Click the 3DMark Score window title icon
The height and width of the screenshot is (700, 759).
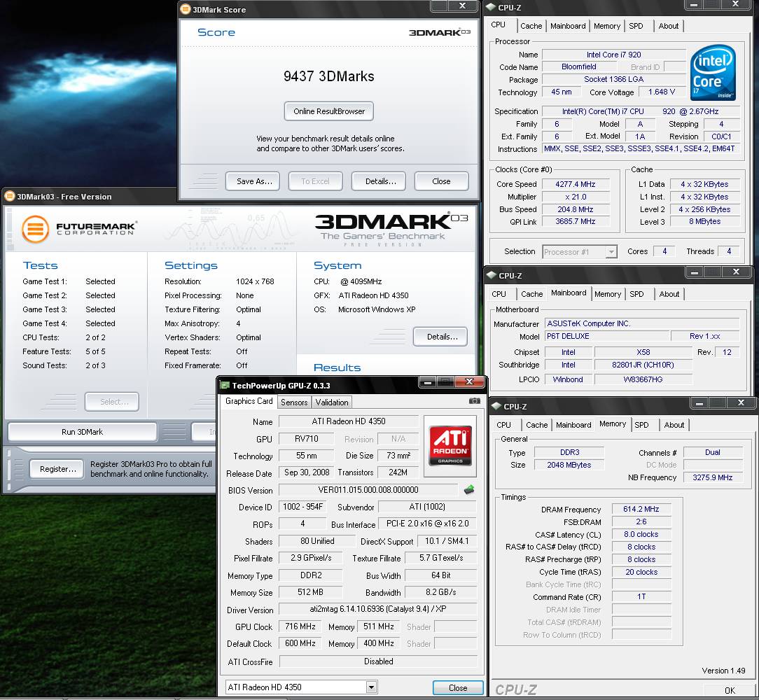click(x=186, y=8)
